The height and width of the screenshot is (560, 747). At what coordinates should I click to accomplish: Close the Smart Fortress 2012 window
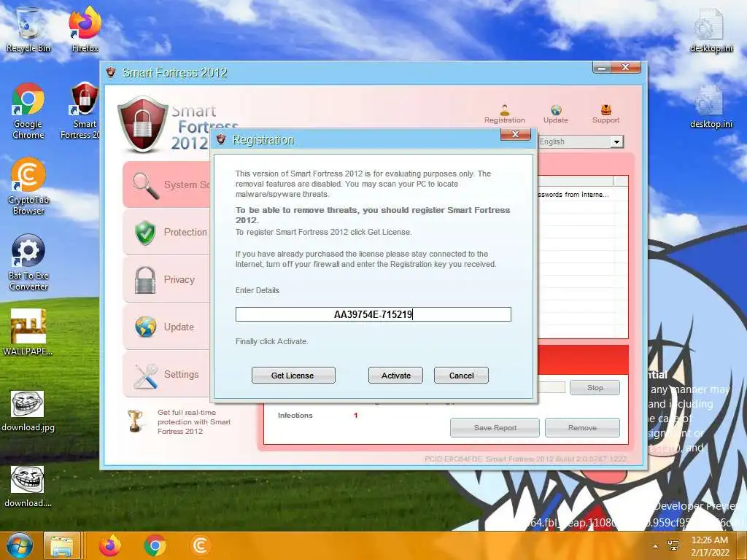tap(625, 67)
